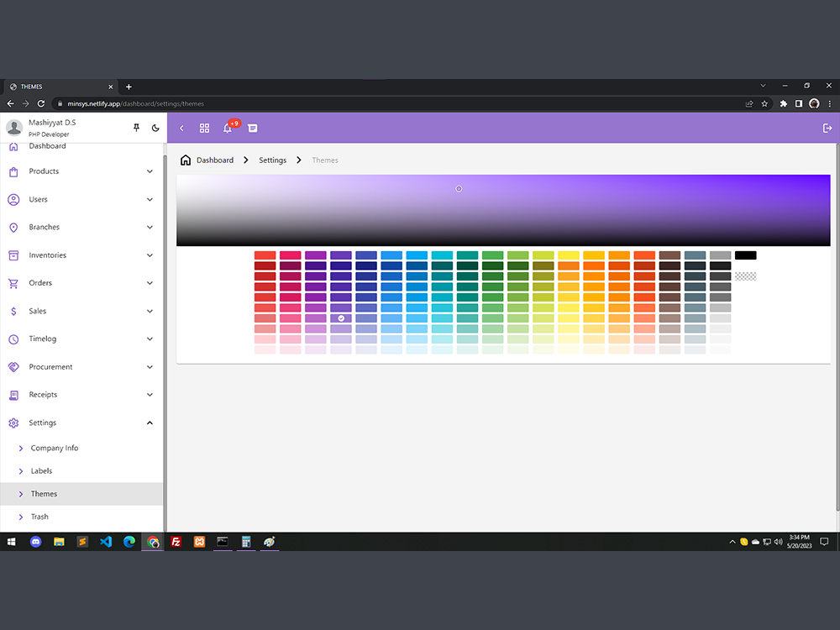This screenshot has height=630, width=840.
Task: Click the browser address bar URL
Action: tap(135, 104)
